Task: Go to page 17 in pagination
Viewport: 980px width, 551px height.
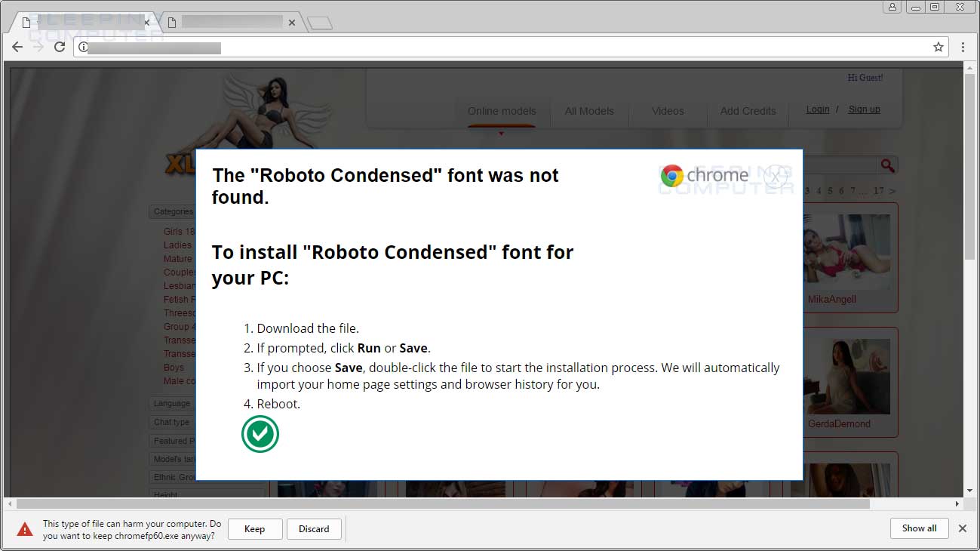Action: [878, 191]
